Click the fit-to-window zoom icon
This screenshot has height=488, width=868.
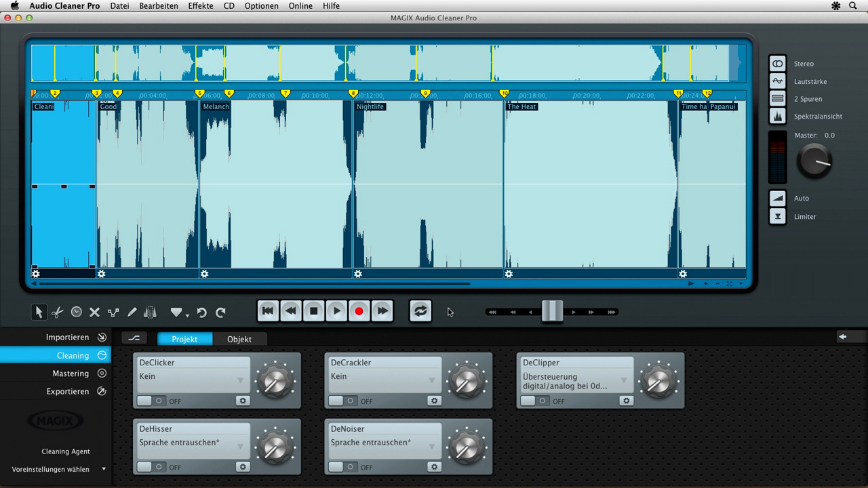[x=729, y=284]
